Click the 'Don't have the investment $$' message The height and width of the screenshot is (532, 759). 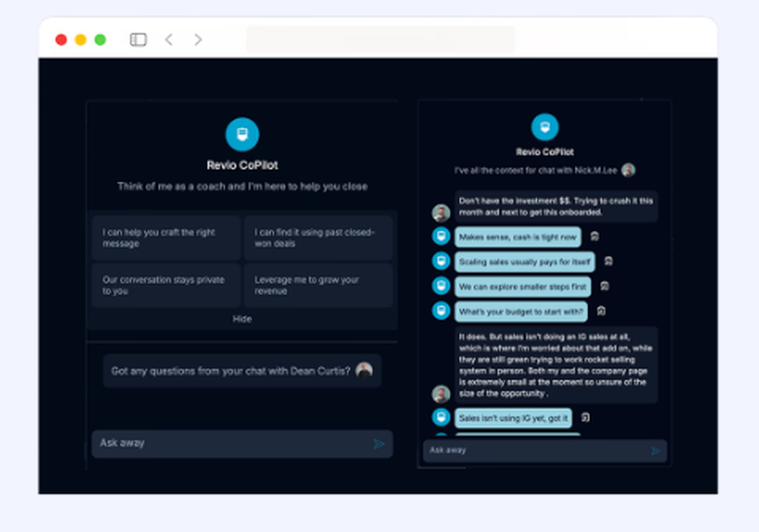coord(556,206)
